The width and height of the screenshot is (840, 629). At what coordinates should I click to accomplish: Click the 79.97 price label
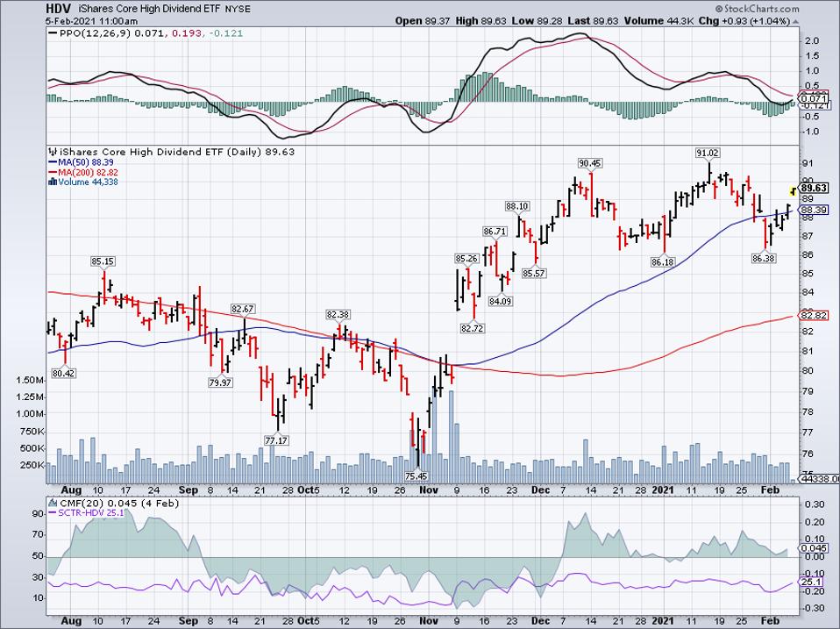tap(221, 382)
